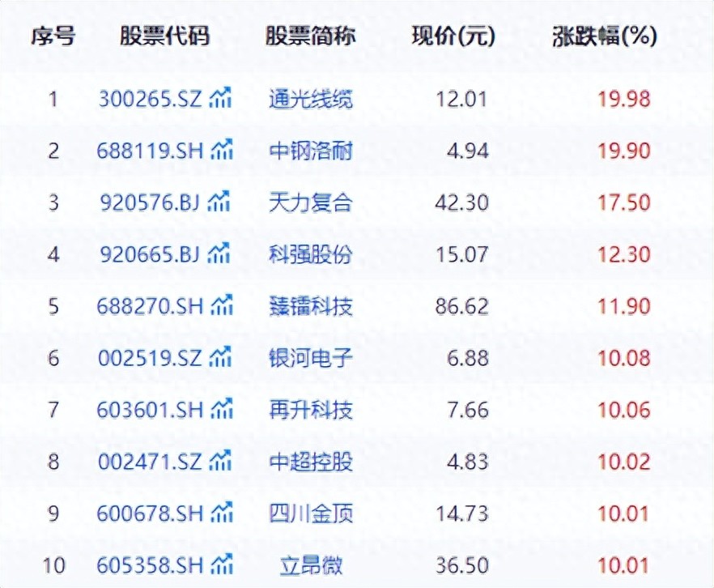Open stock name 天力复合
Image resolution: width=714 pixels, height=588 pixels.
311,202
